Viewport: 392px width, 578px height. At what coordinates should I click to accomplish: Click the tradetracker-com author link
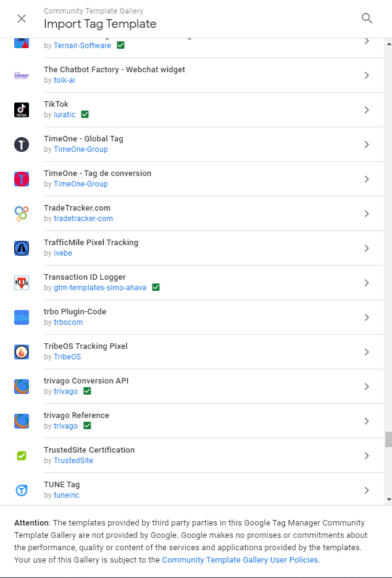(x=83, y=218)
